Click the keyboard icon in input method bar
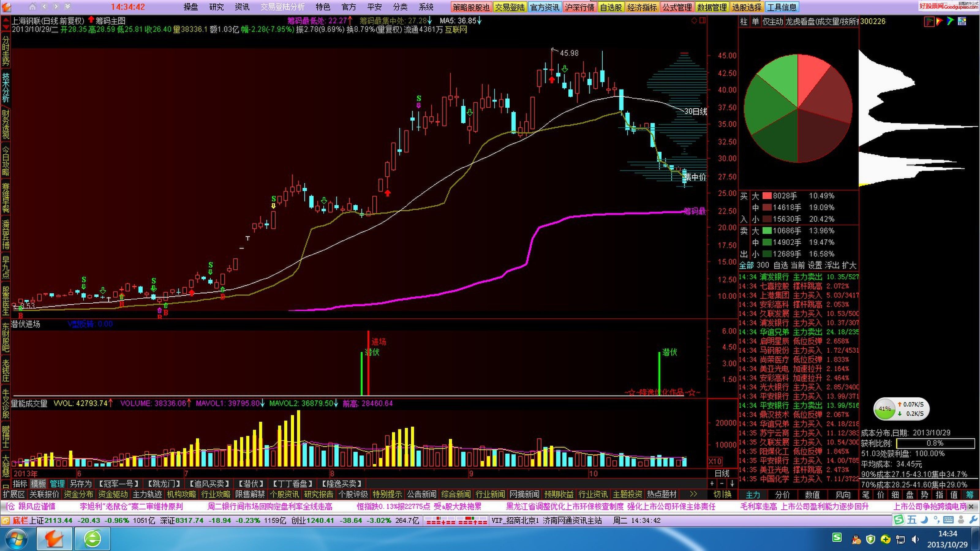 (948, 520)
